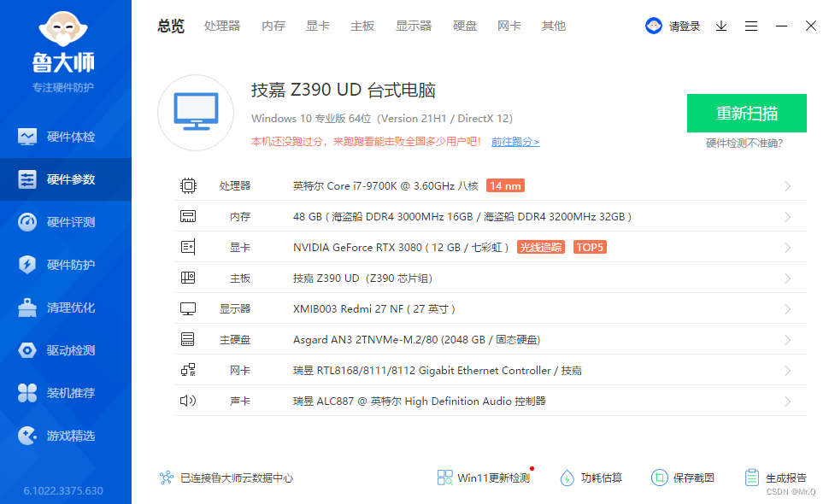Click the XMIB003 Redmi 27 NF text

pyautogui.click(x=373, y=309)
